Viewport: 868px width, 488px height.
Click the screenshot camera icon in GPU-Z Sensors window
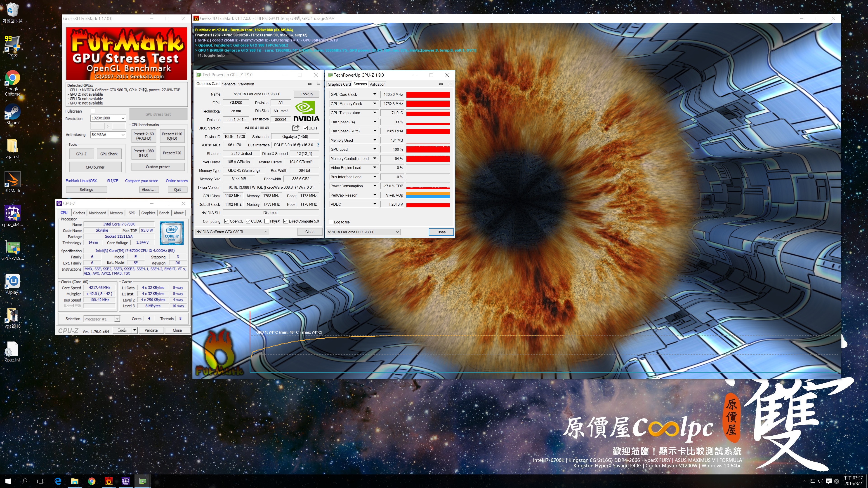pos(441,84)
